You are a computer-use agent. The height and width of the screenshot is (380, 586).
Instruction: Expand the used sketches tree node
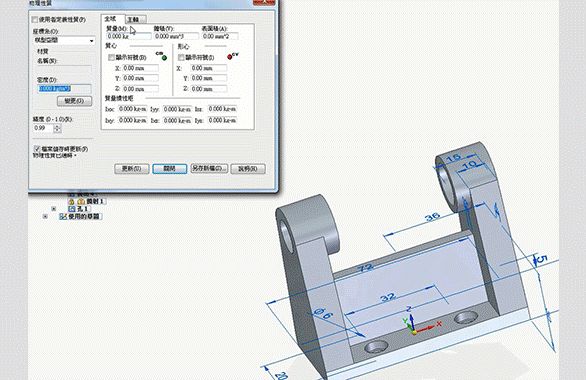pyautogui.click(x=45, y=216)
